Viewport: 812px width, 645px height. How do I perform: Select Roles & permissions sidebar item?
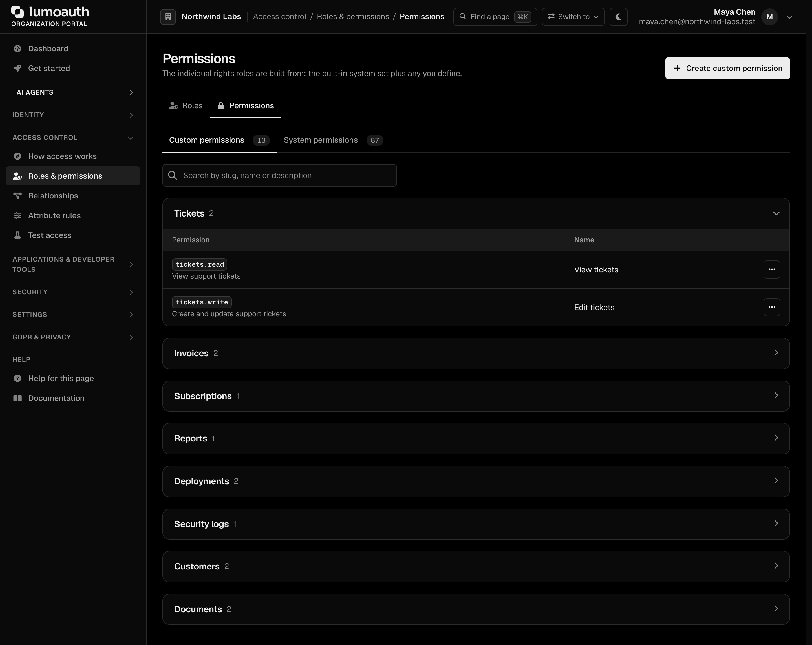[x=73, y=176]
